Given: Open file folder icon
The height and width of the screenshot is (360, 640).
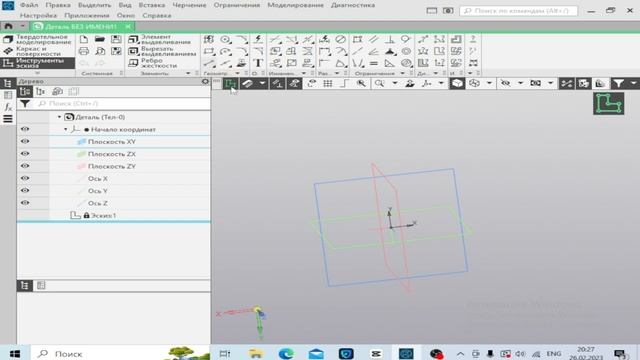Looking at the screenshot, I should click(x=100, y=39).
